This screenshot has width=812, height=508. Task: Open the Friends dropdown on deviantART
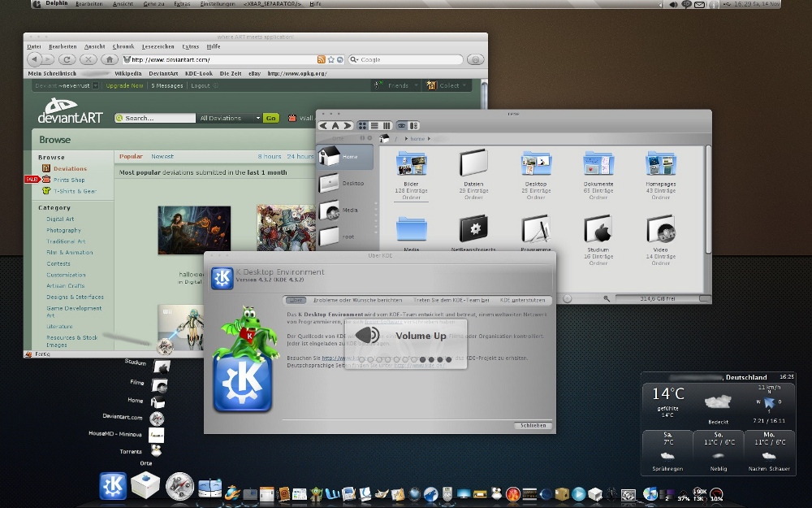[x=397, y=85]
